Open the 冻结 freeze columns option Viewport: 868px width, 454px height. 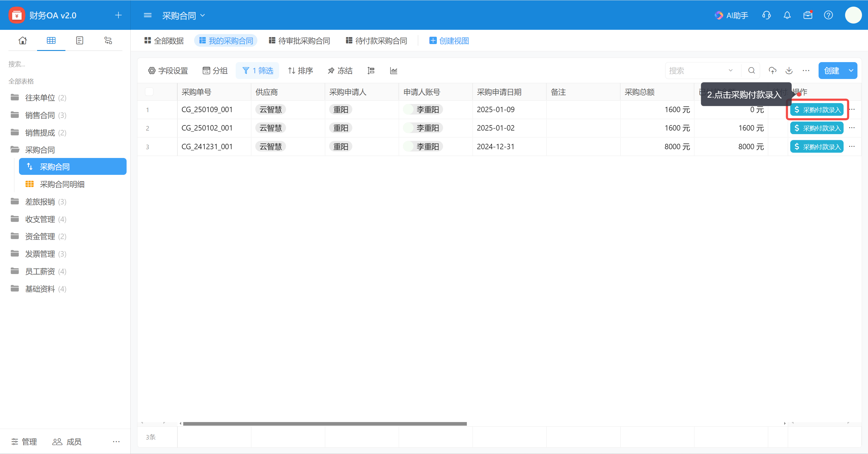pyautogui.click(x=340, y=71)
